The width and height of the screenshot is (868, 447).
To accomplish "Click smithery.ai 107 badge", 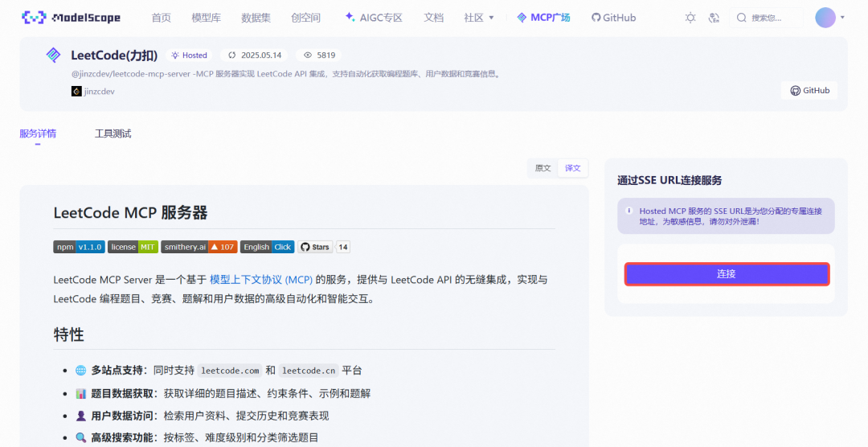I will tap(199, 247).
